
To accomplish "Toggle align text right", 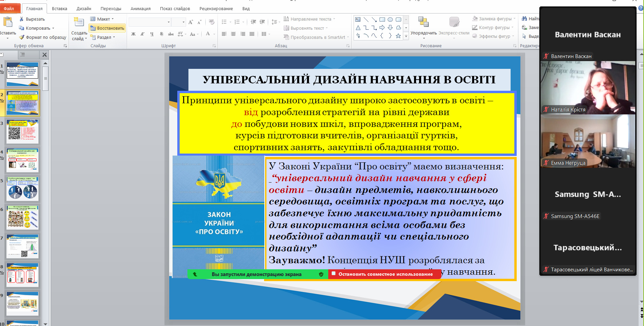I will (x=243, y=34).
